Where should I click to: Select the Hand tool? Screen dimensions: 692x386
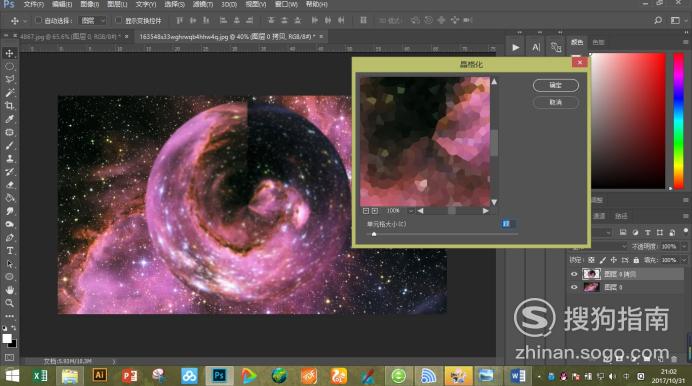tap(9, 290)
